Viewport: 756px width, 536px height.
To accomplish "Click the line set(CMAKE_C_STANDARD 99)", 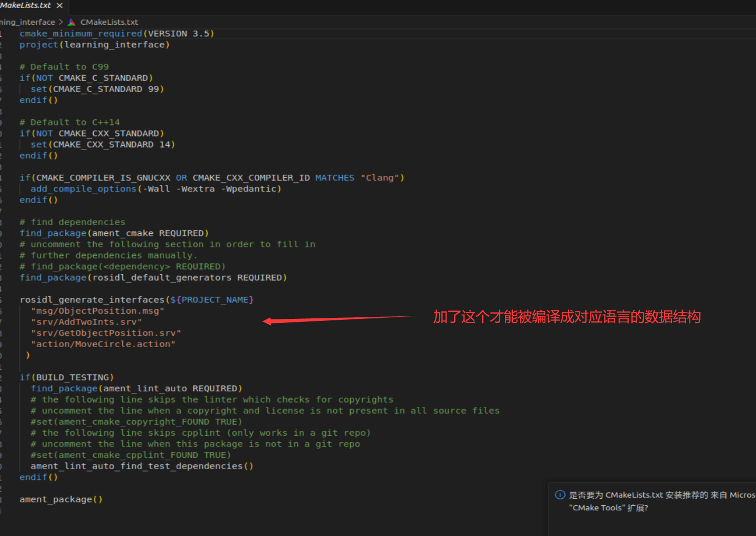I will click(x=97, y=89).
